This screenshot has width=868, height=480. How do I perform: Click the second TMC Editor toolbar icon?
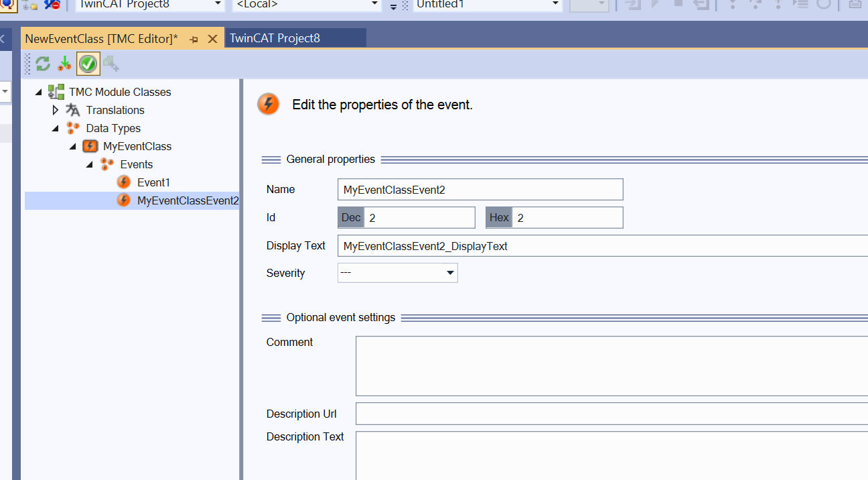[65, 64]
